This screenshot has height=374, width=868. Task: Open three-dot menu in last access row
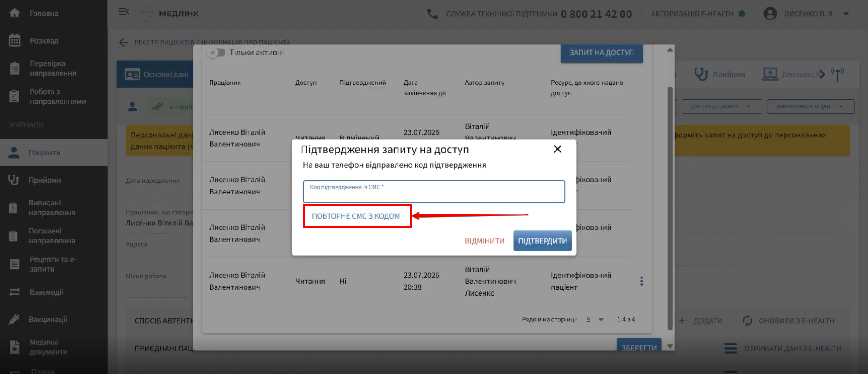pyautogui.click(x=641, y=281)
